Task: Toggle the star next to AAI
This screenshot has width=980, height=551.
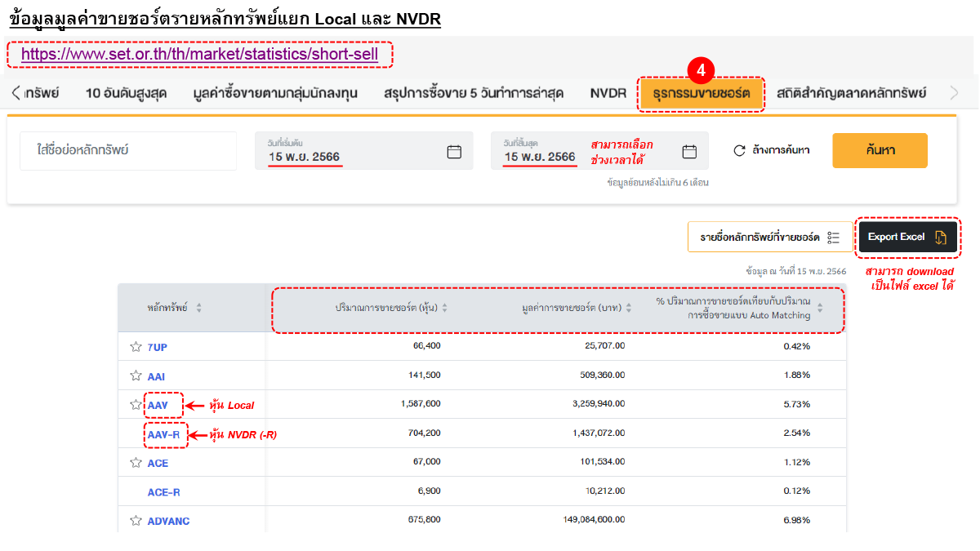Action: point(136,375)
